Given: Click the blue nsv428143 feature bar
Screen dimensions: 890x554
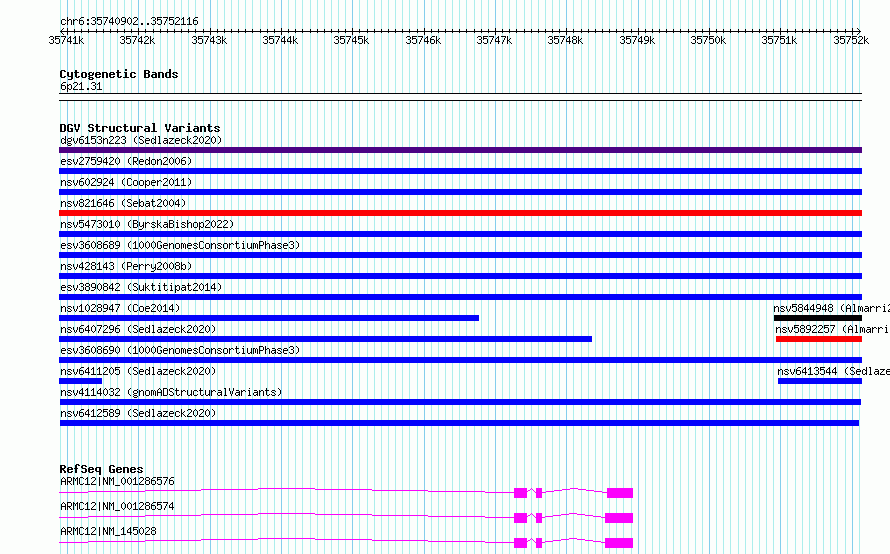Looking at the screenshot, I should click(x=460, y=276).
